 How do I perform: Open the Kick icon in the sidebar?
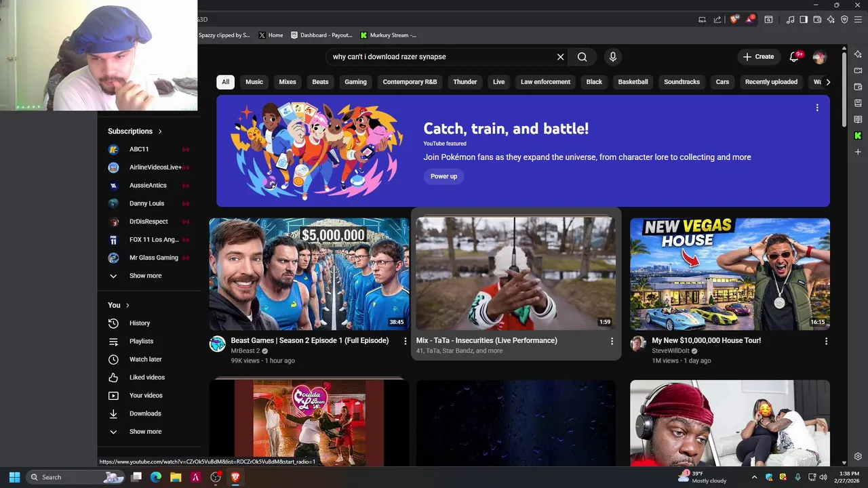858,136
